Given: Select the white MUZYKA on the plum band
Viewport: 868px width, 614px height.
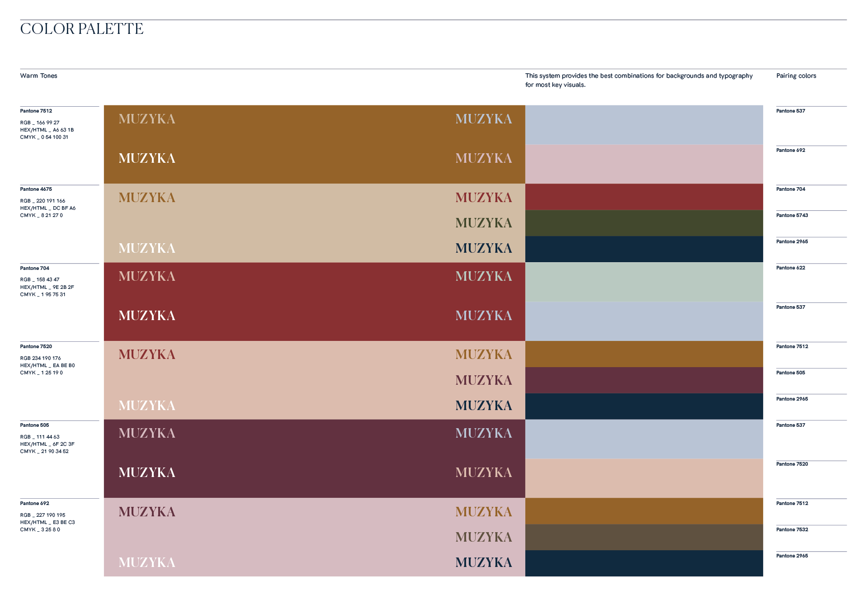Looking at the screenshot, I should coord(147,472).
